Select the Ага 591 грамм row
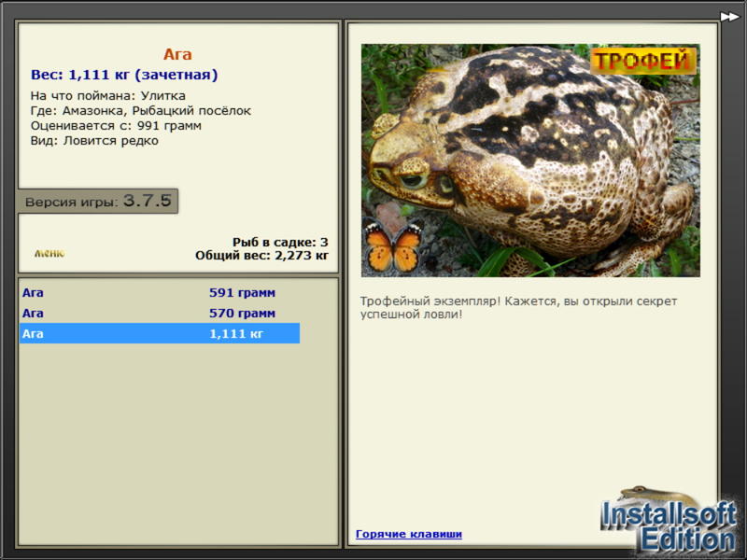This screenshot has height=560, width=747. pyautogui.click(x=160, y=292)
